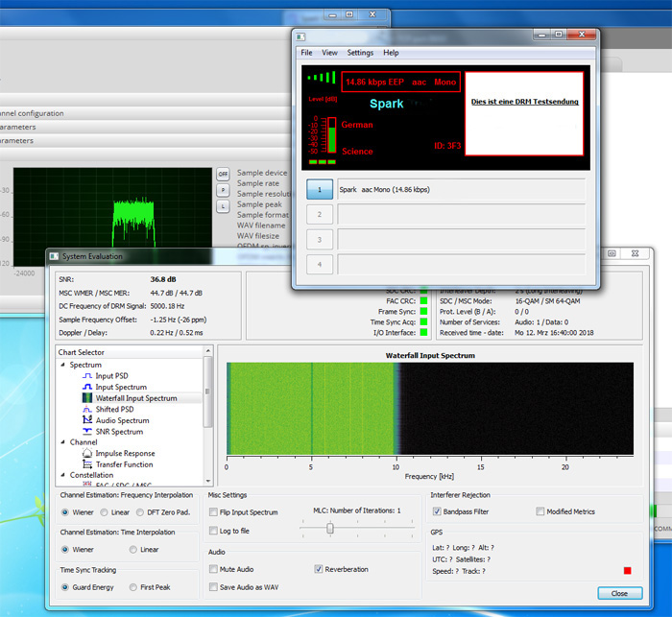The image size is (672, 617).
Task: Toggle the Mute Audio checkbox
Action: click(213, 569)
